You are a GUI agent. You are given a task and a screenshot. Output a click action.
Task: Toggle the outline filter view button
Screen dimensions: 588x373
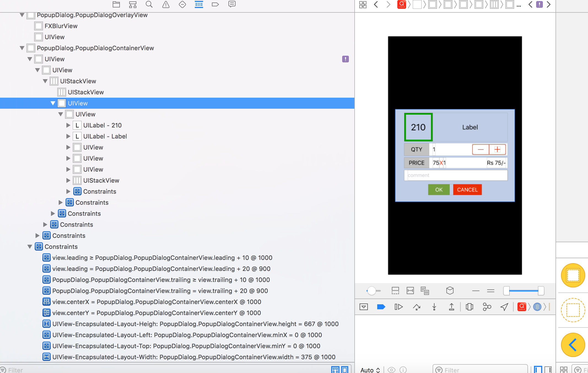336,370
